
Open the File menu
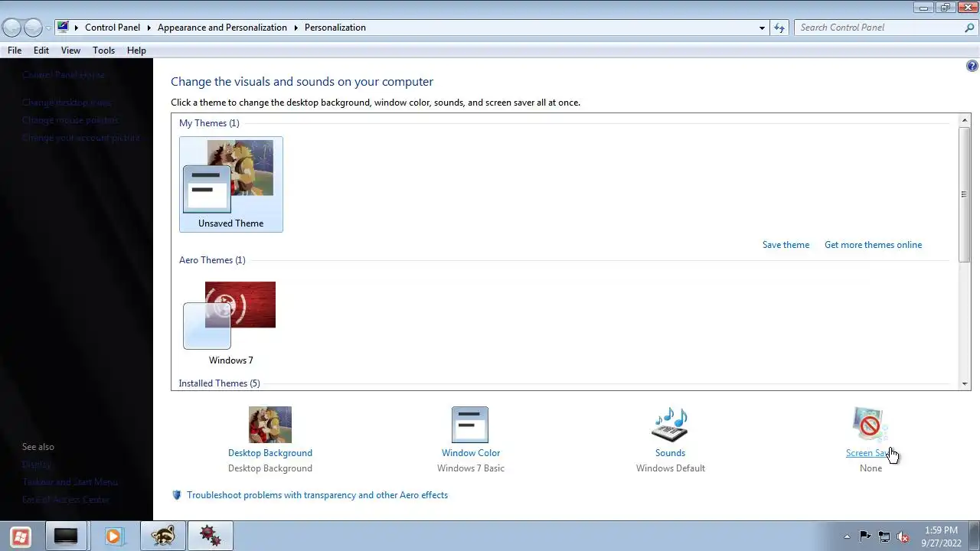[15, 51]
